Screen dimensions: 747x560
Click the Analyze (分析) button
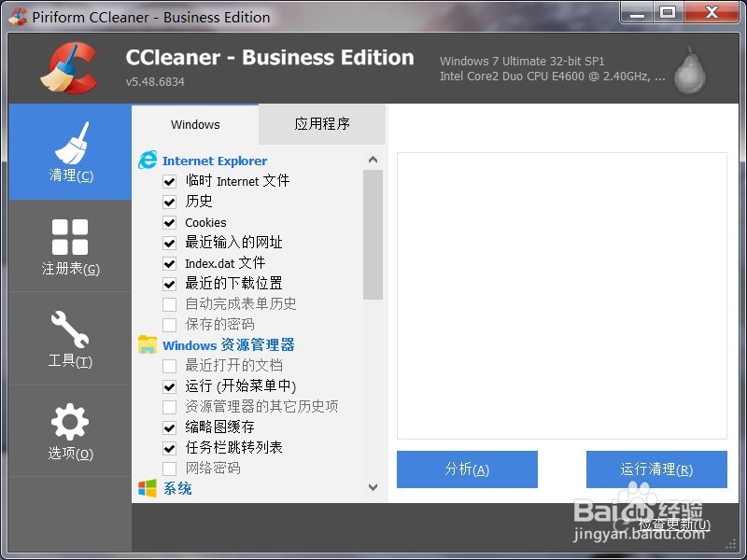click(467, 469)
